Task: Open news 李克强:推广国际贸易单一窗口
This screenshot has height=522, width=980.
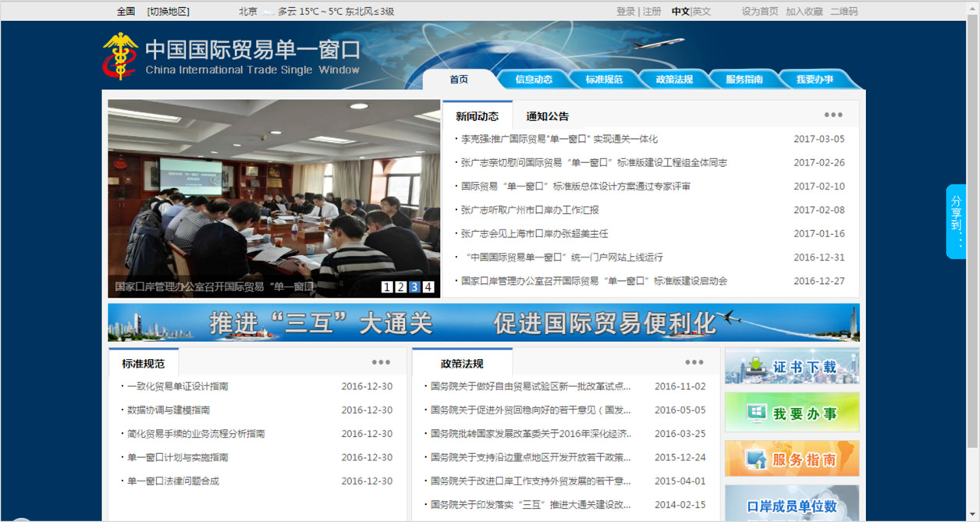Action: pos(559,140)
